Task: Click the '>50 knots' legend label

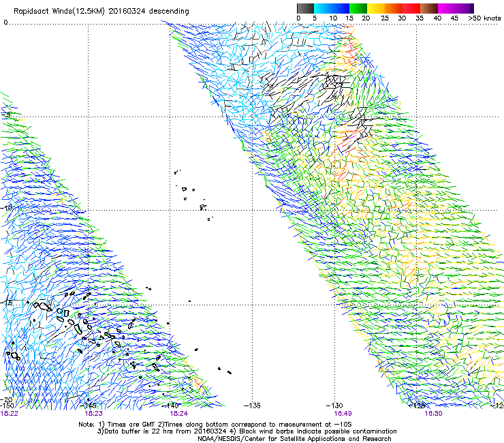Action: pos(484,18)
